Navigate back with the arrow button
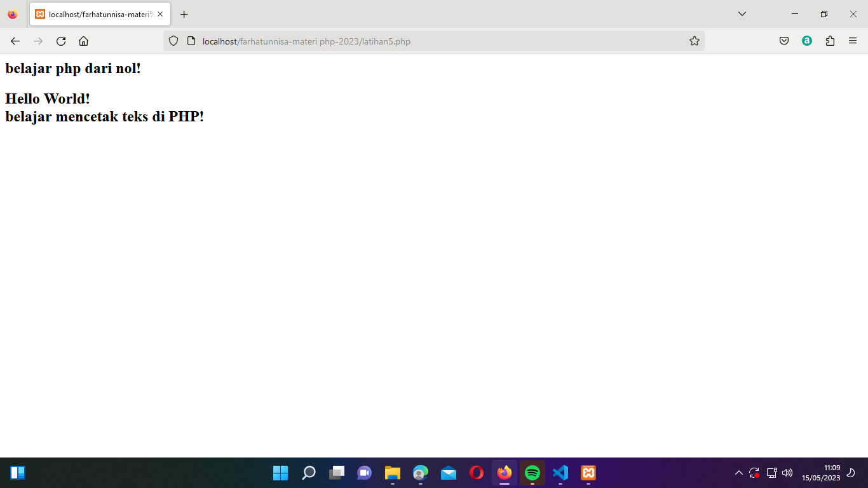 click(x=15, y=41)
